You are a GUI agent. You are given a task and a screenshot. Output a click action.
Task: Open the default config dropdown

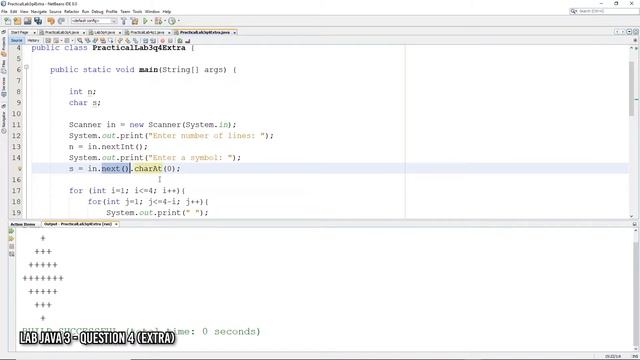[94, 21]
